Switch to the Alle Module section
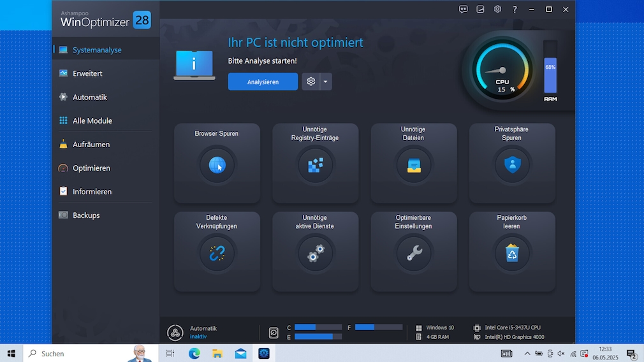The width and height of the screenshot is (644, 362). point(92,120)
